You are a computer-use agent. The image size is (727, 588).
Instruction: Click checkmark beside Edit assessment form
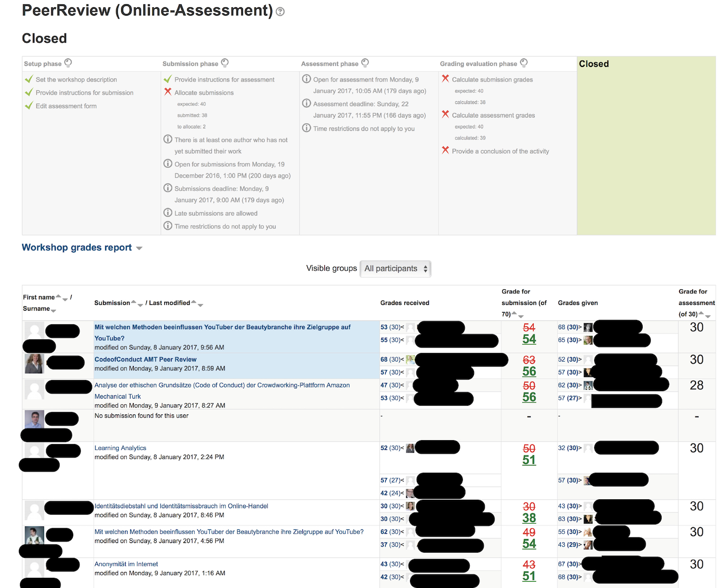click(29, 105)
